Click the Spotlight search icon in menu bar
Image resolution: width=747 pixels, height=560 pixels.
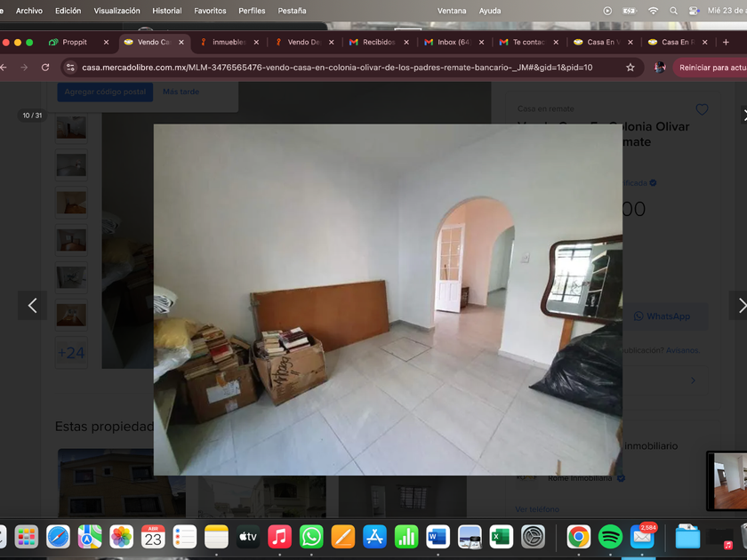coord(674,11)
